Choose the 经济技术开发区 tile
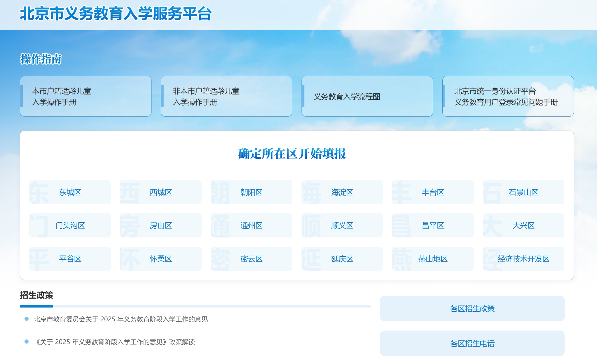The width and height of the screenshot is (597, 364). tap(523, 259)
